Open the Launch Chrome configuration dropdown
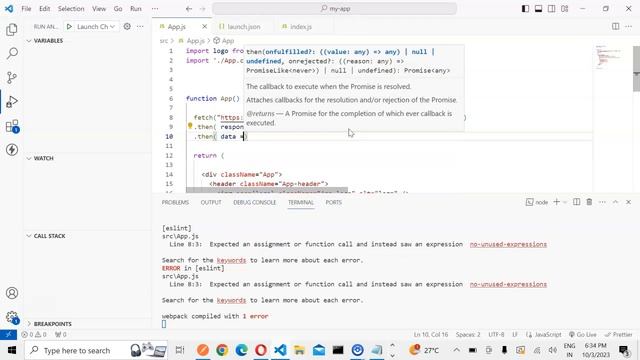The image size is (640, 360). coord(96,27)
